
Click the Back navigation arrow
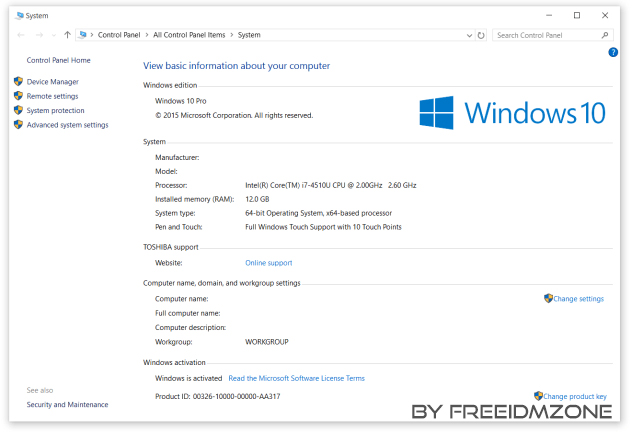click(21, 35)
